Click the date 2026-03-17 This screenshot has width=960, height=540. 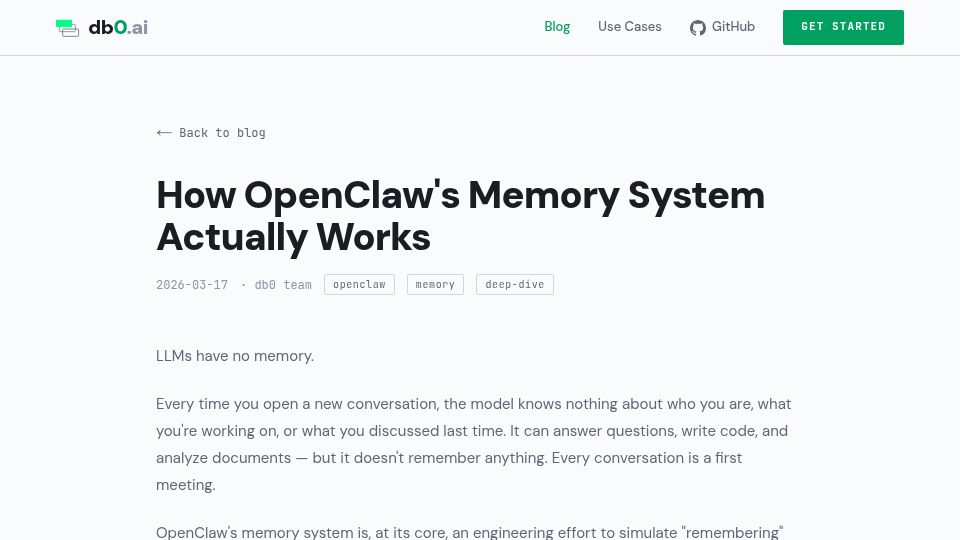click(x=192, y=285)
